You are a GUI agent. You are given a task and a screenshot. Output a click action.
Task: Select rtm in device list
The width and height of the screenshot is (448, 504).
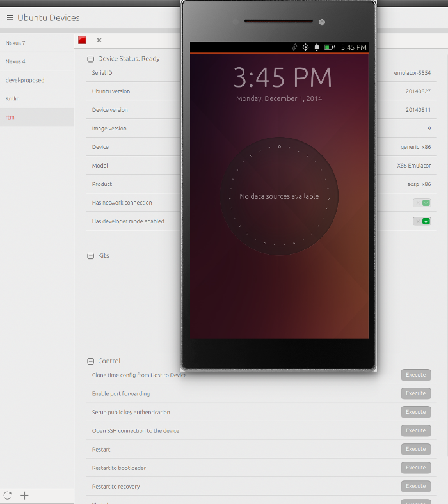coord(36,117)
